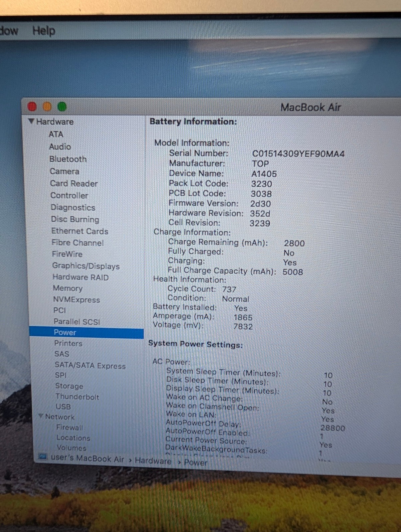Click the serial number C01514309YEF90MA4
The width and height of the screenshot is (401, 532).
(x=298, y=154)
